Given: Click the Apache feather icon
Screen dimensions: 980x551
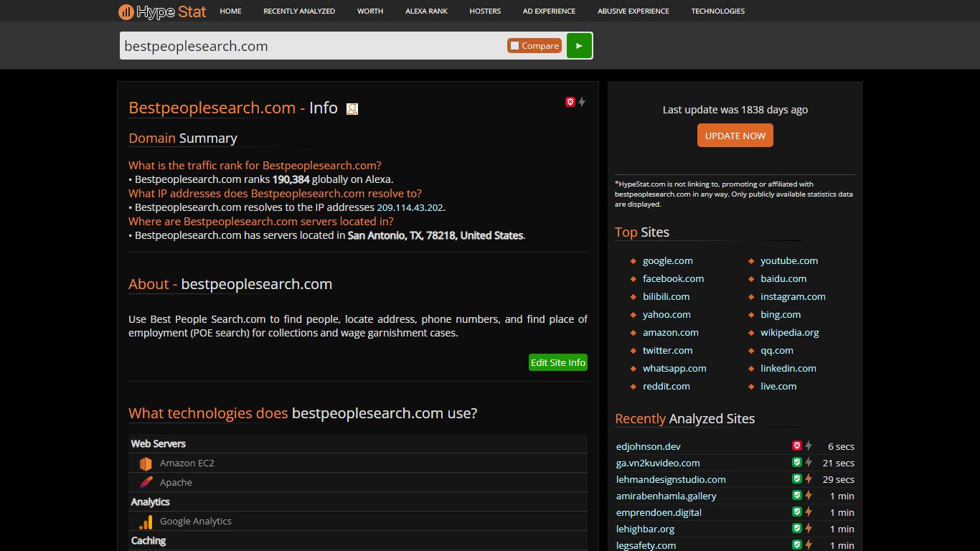Looking at the screenshot, I should 146,483.
